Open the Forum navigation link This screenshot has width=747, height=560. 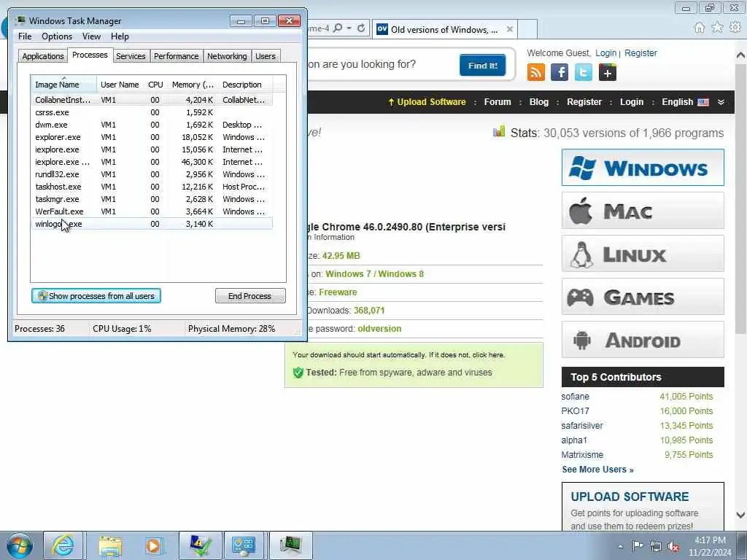pyautogui.click(x=498, y=102)
